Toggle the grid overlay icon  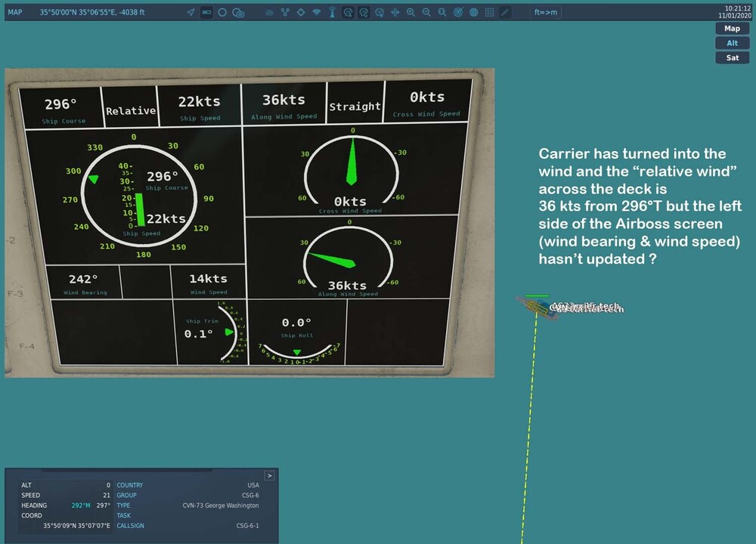[x=489, y=12]
